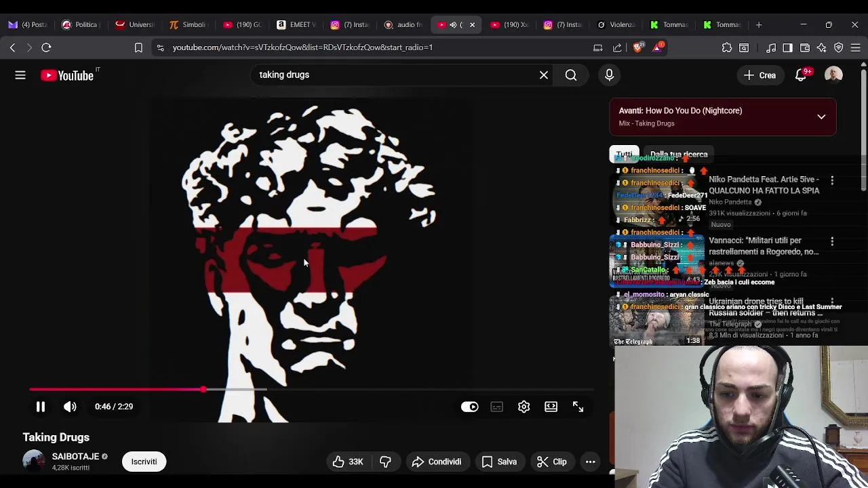Open options menu for Niko Pandetta video
The image size is (868, 488).
(832, 181)
